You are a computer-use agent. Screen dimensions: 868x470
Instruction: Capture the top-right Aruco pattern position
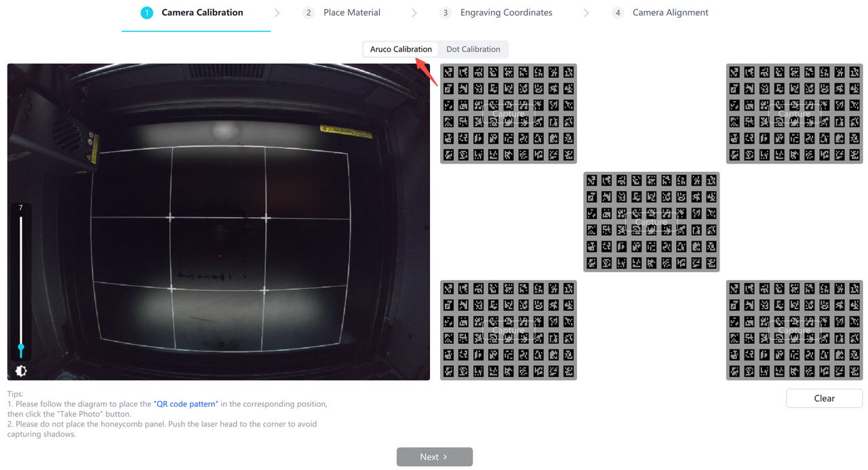pos(794,114)
